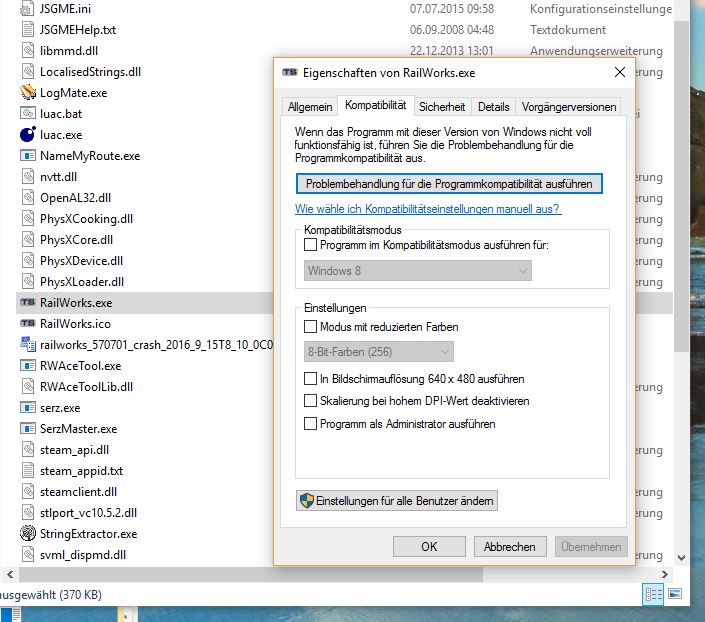705x622 pixels.
Task: Click the SerzMaster.exe icon
Action: tap(27, 428)
